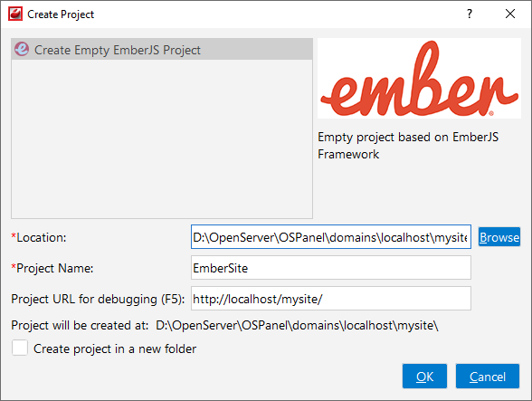Cancel the project creation
Image resolution: width=532 pixels, height=401 pixels.
point(488,377)
